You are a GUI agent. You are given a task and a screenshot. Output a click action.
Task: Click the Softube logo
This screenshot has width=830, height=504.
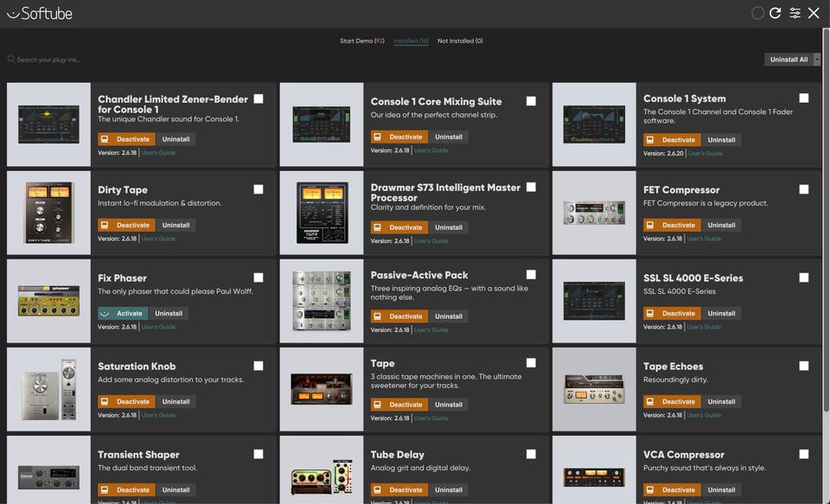tap(40, 13)
